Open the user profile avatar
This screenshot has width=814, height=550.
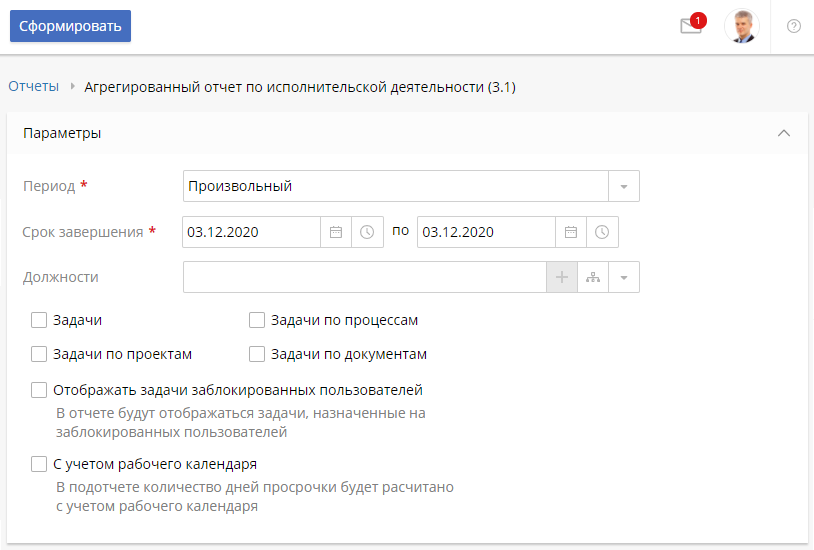(742, 26)
